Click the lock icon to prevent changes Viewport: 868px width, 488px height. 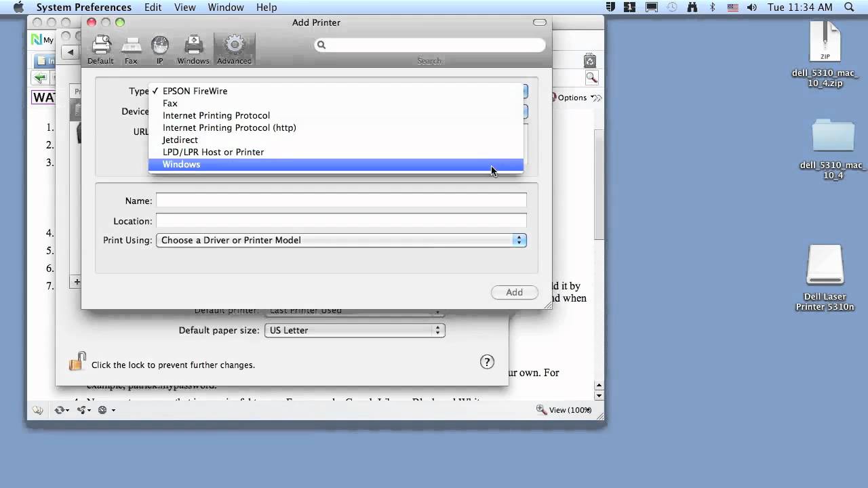(77, 361)
